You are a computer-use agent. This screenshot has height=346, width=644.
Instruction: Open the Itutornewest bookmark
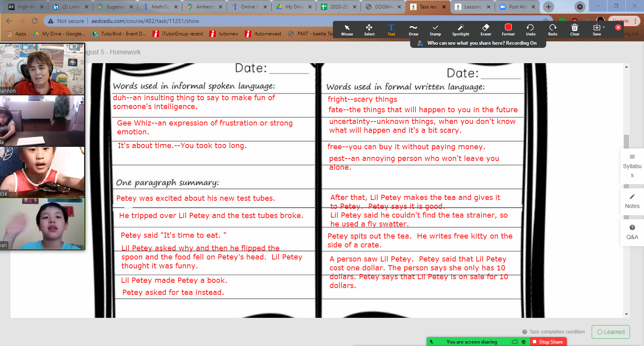coord(263,34)
